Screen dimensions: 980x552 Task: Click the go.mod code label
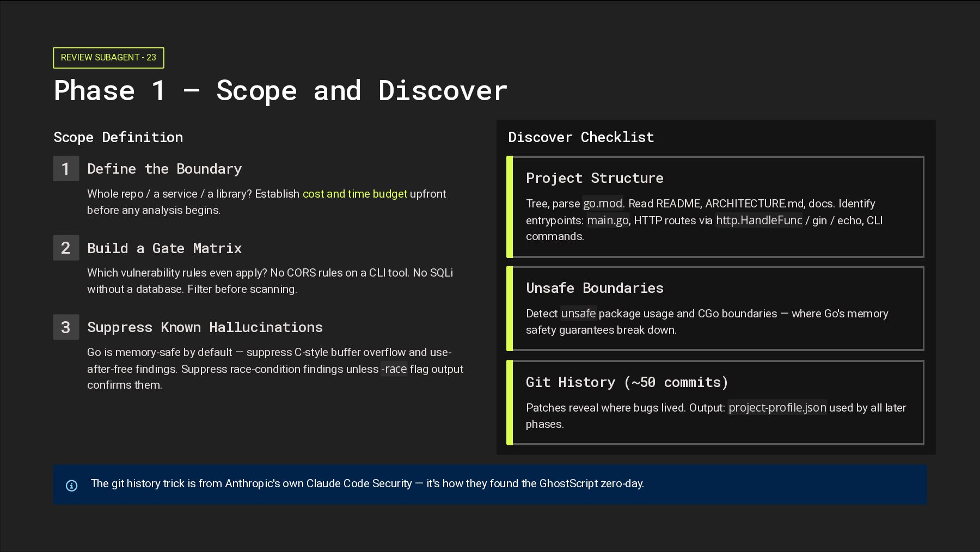point(602,204)
